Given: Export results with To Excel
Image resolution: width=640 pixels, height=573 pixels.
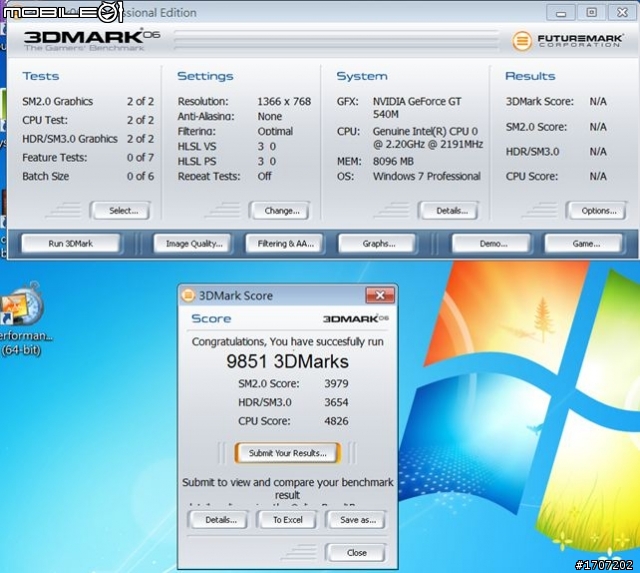Looking at the screenshot, I should point(287,520).
